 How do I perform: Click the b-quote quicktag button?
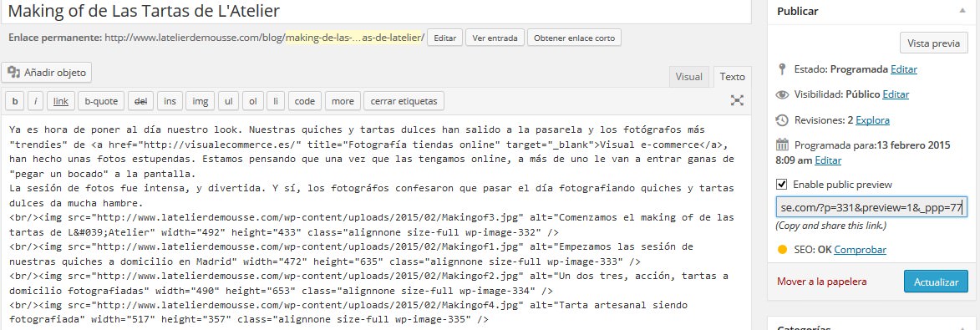pos(101,100)
